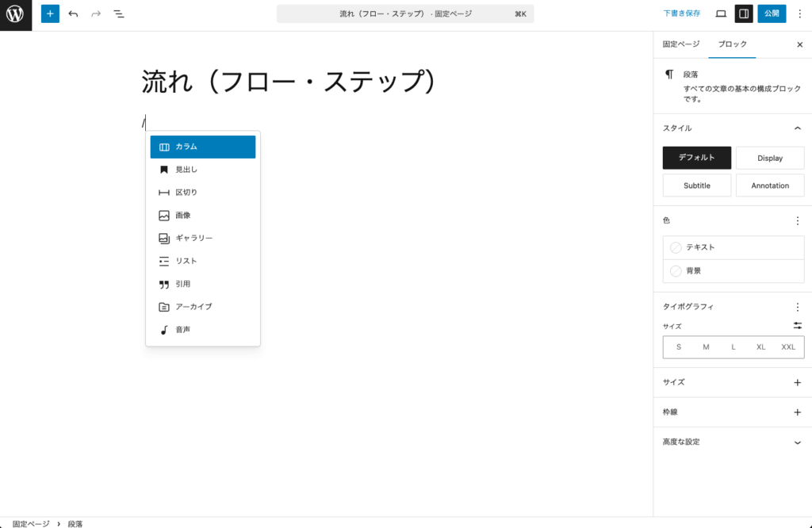This screenshot has width=812, height=528.
Task: Switch to the 固定ページ tab
Action: tap(677, 44)
